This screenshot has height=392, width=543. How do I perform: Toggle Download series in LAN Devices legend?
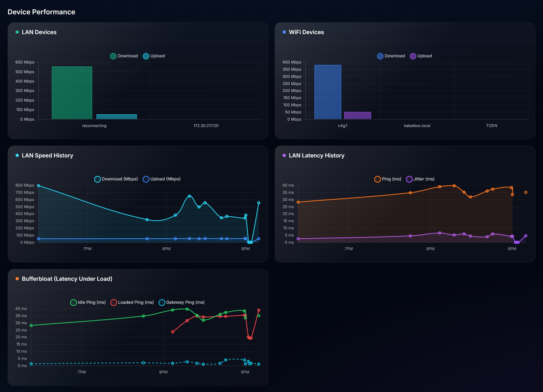(124, 56)
